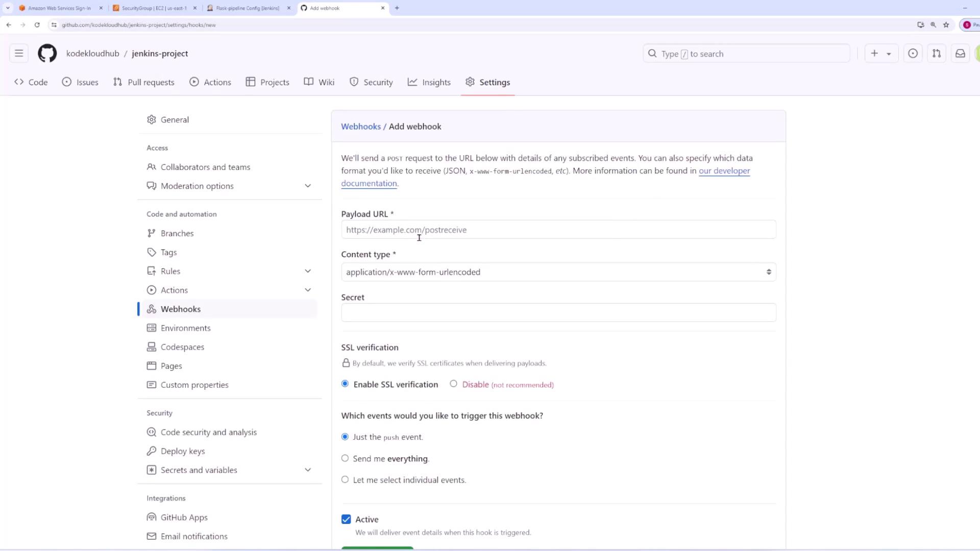Reload the page via browser refresh icon
Image resolution: width=980 pixels, height=551 pixels.
pyautogui.click(x=37, y=24)
